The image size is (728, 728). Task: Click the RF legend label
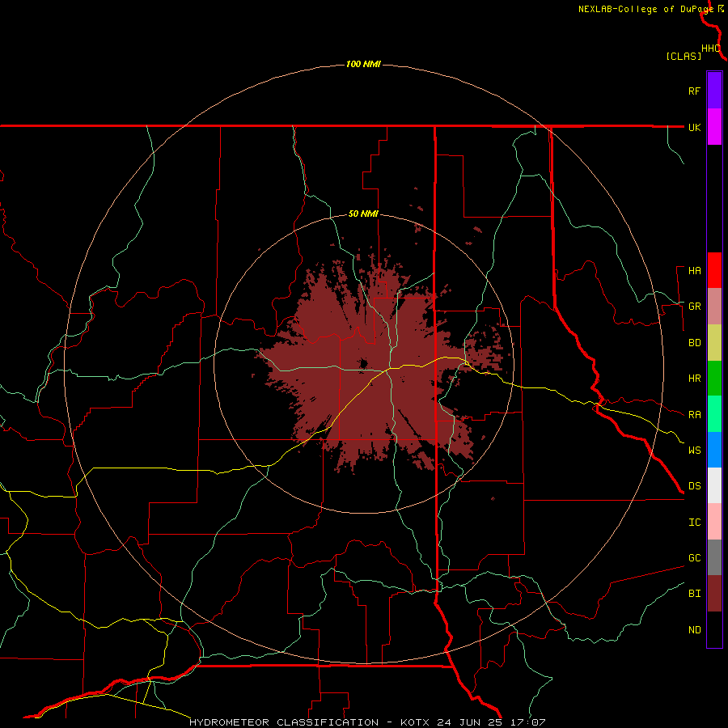(x=694, y=91)
